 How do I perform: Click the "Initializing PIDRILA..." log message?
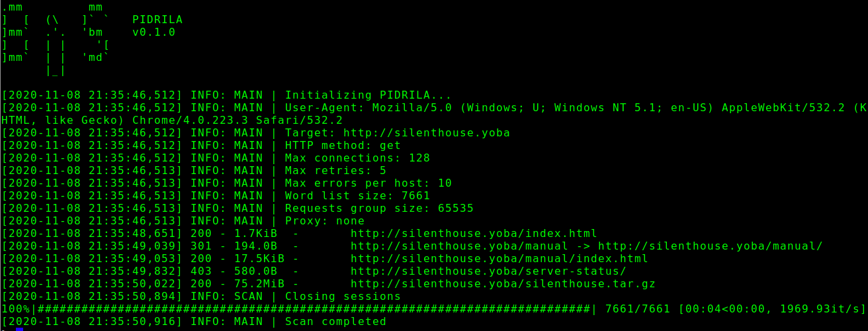(x=368, y=95)
